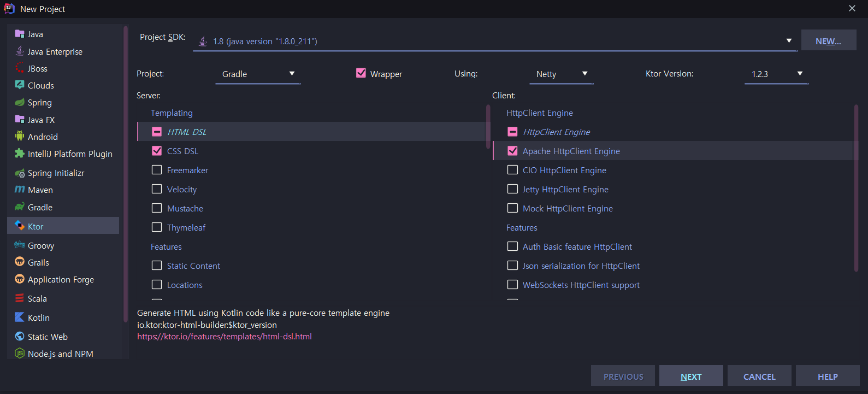The image size is (868, 394).
Task: Click the Android robot icon
Action: [20, 137]
